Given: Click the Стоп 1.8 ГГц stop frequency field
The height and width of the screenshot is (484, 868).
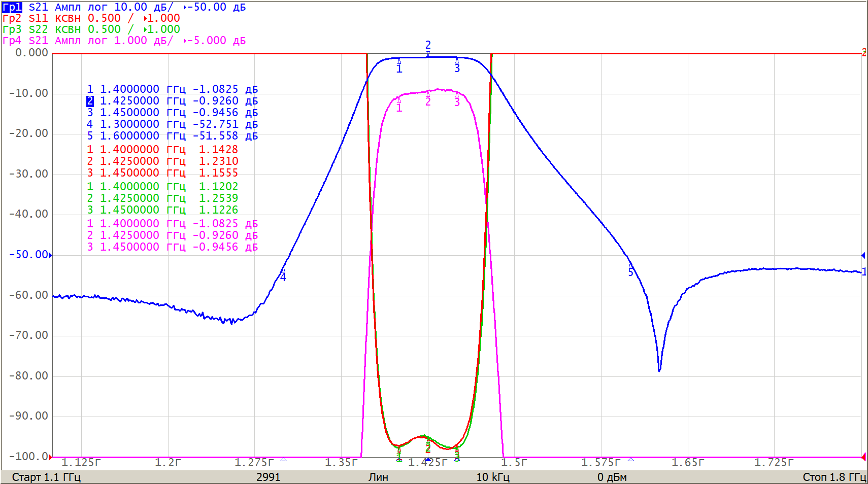Looking at the screenshot, I should tap(833, 477).
